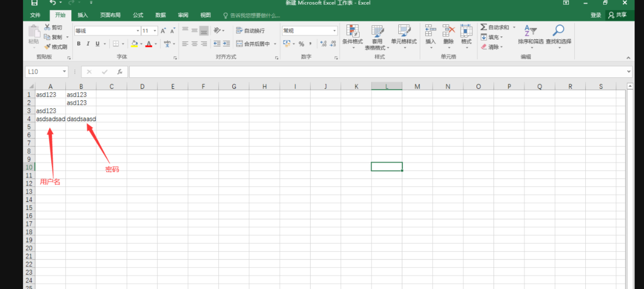Screen dimensions: 644x289
Task: Increase font size with the larger A icon
Action: [x=163, y=31]
